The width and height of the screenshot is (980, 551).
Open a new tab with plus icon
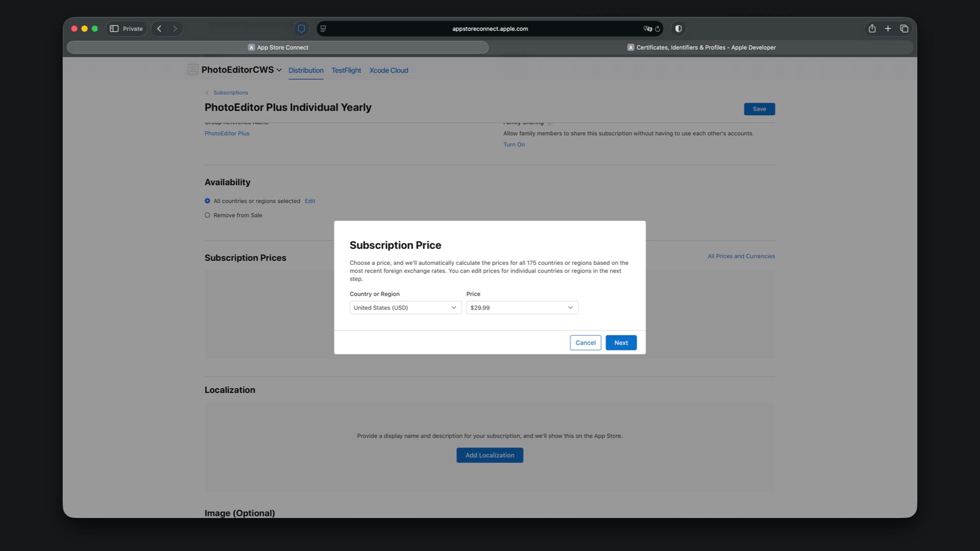[x=888, y=29]
